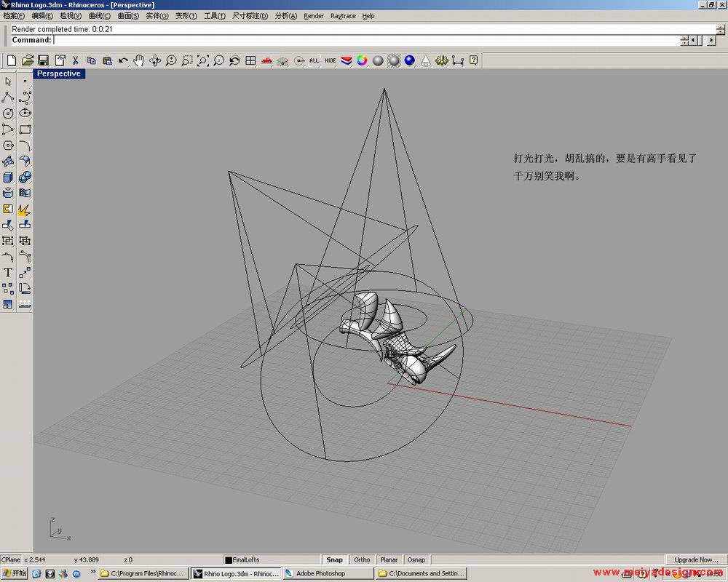Click the spotlight cone icon
The height and width of the screenshot is (582, 728).
pyautogui.click(x=426, y=60)
